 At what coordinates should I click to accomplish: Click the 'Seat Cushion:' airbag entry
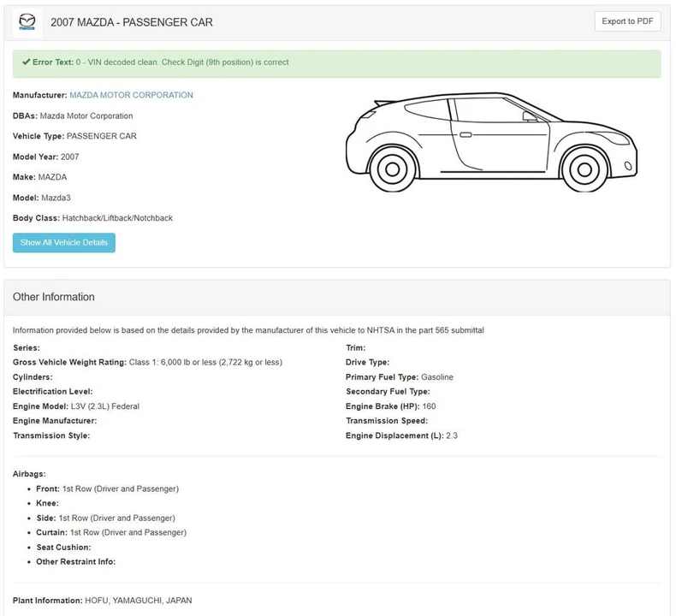tap(64, 548)
